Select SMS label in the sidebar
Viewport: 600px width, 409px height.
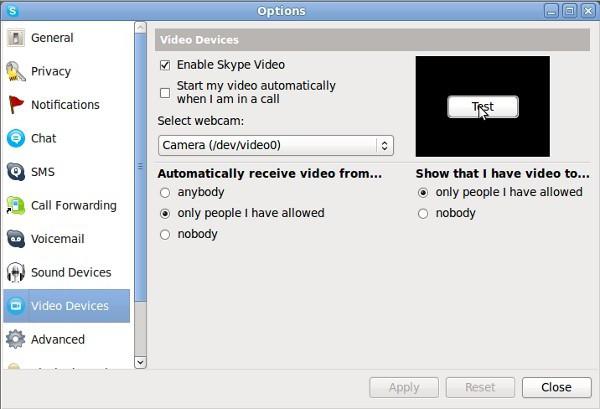pos(43,171)
